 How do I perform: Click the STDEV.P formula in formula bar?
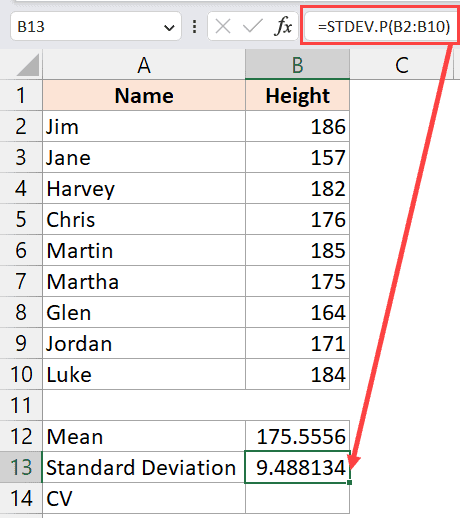click(384, 27)
